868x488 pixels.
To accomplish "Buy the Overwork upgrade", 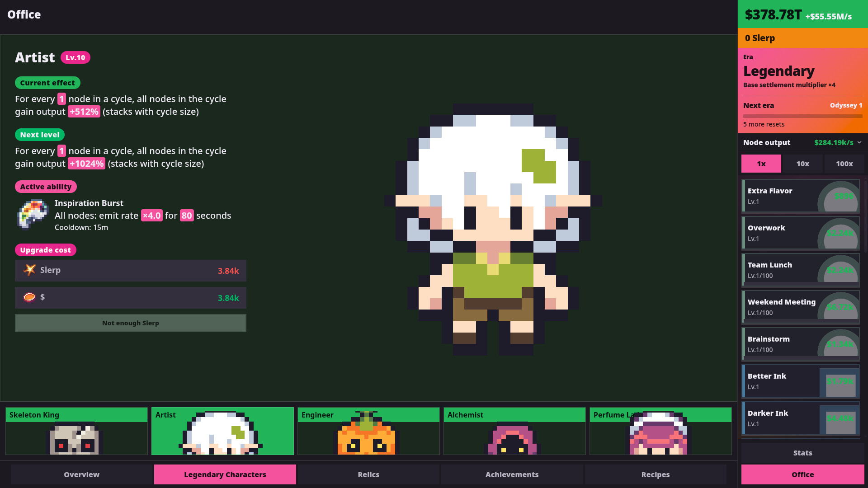I will pos(801,233).
